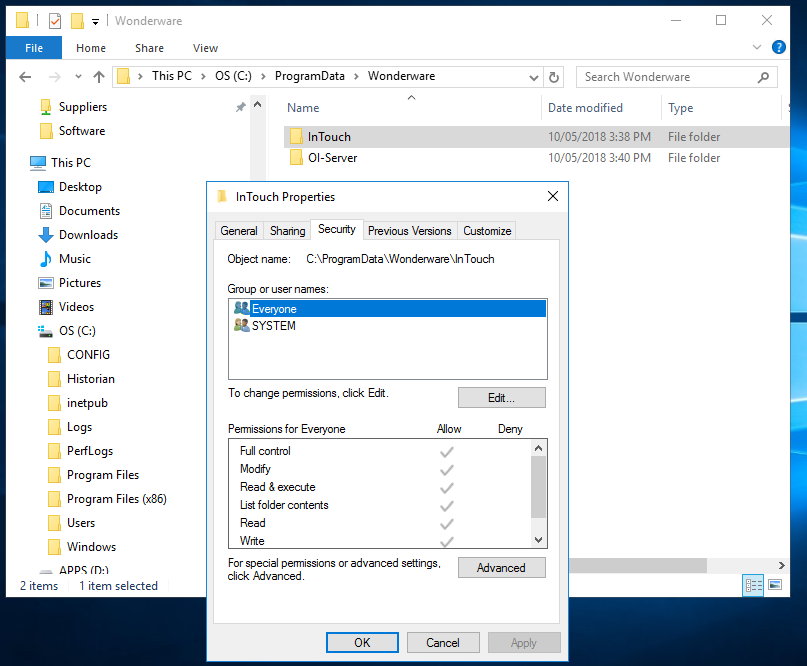This screenshot has width=807, height=666.
Task: Switch to details view layout icon
Action: click(x=753, y=585)
